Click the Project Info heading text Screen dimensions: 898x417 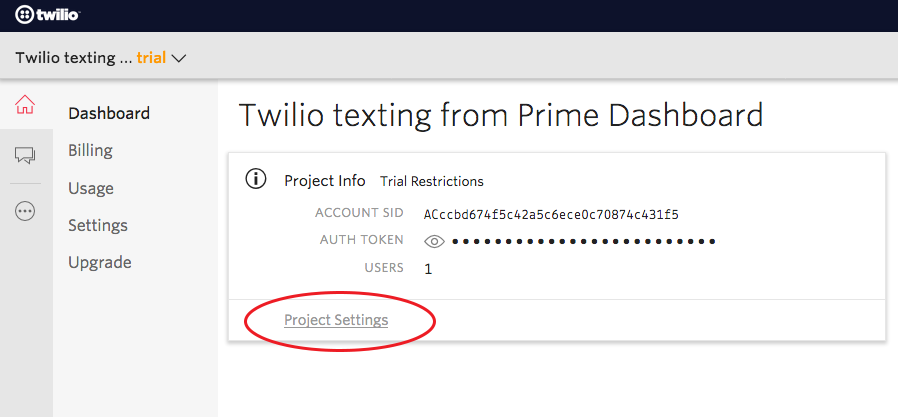pyautogui.click(x=325, y=181)
